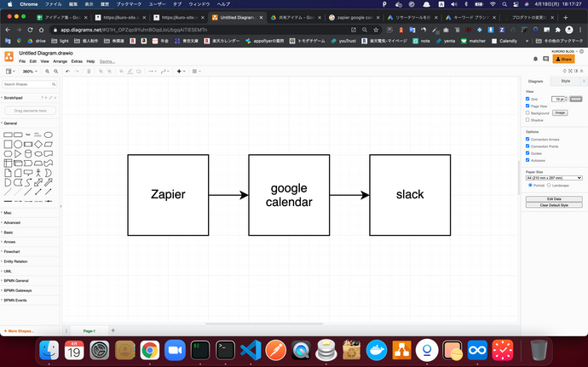Select the ellipse shape in General palette
Viewport: 588px width, 367px height.
pyautogui.click(x=48, y=135)
